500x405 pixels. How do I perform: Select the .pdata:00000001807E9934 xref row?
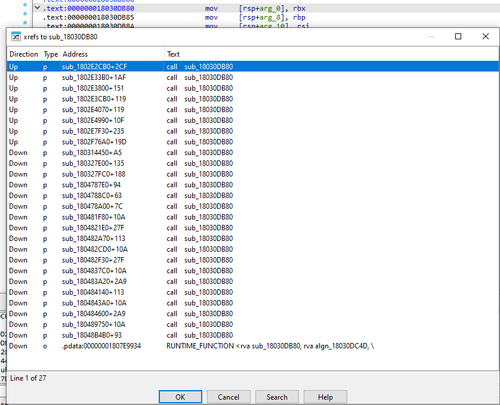coord(253,346)
